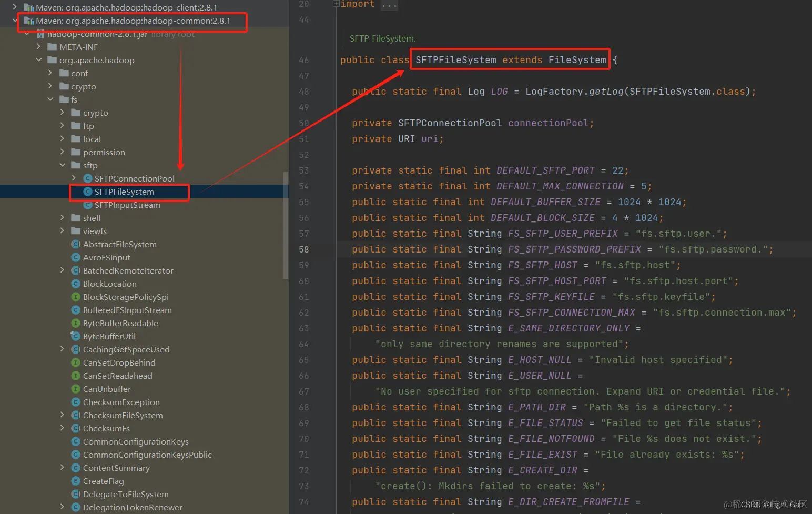Select the ContentSummary tree entry
Viewport: 812px width, 514px height.
click(x=116, y=468)
